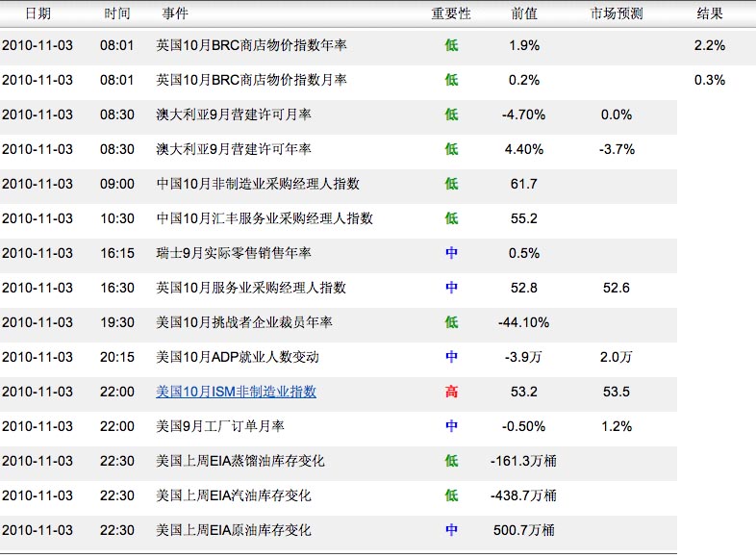Viewport: 756px width, 558px height.
Task: Click the red 高 importance marker
Action: tap(451, 392)
